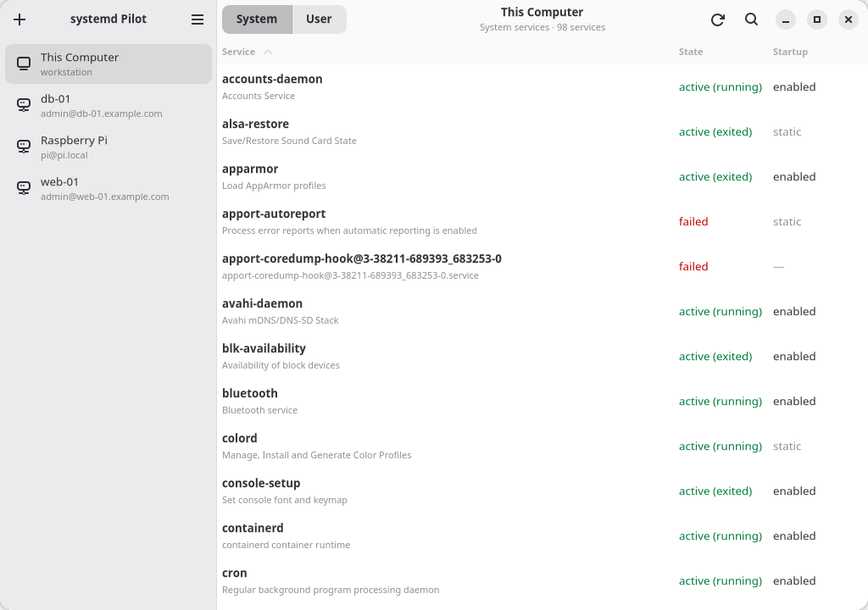Open the hamburger main menu
The width and height of the screenshot is (868, 610).
(197, 19)
